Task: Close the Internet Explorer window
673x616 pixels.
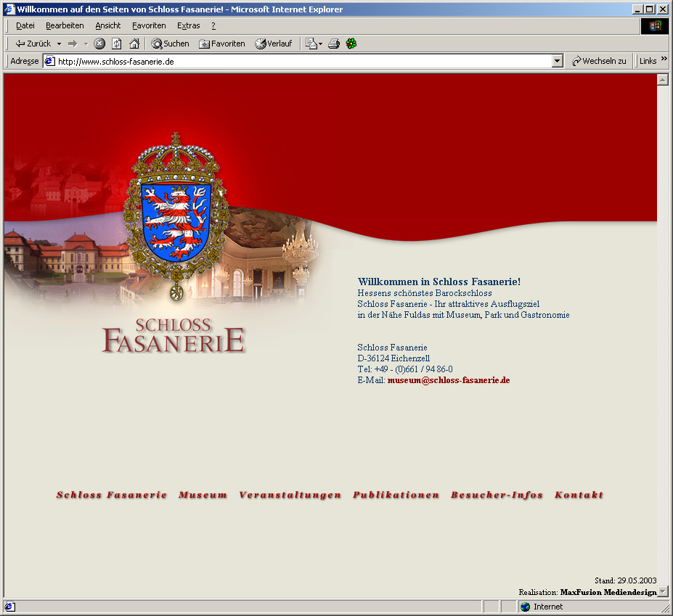Action: point(662,9)
